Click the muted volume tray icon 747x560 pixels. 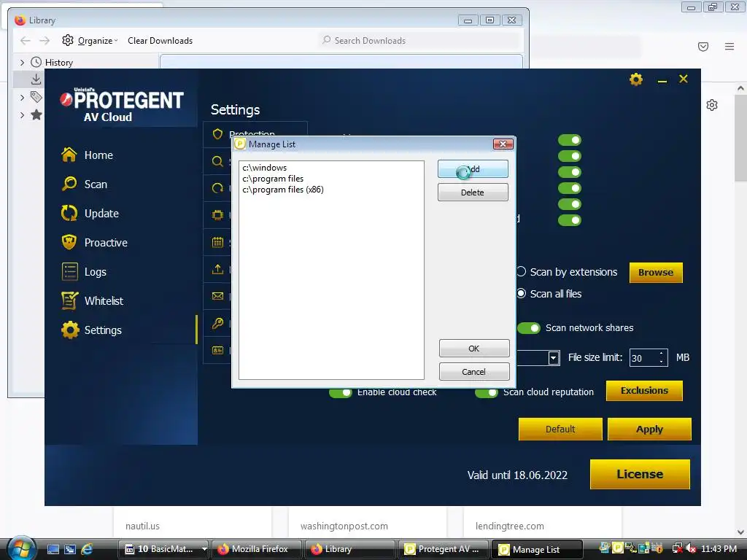[x=691, y=548]
